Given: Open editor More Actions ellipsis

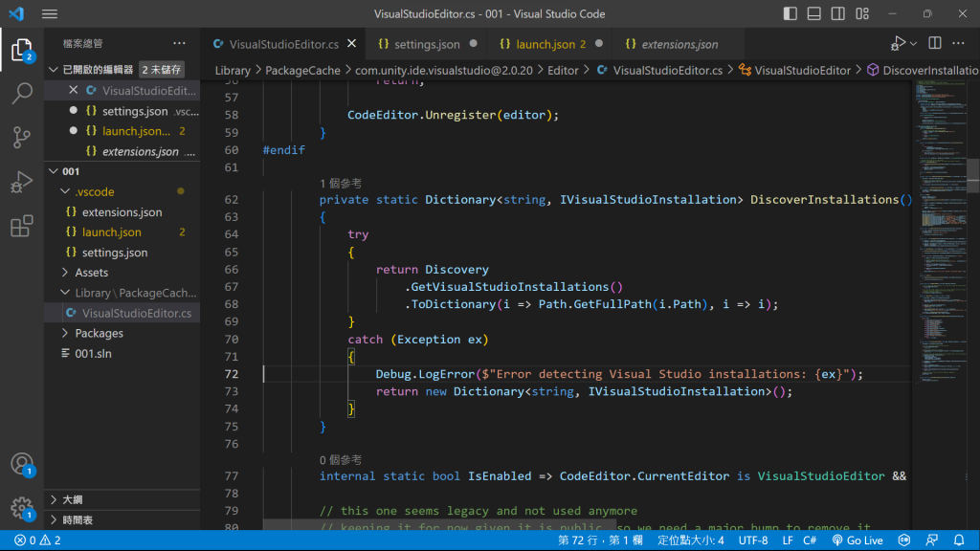Looking at the screenshot, I should 958,43.
